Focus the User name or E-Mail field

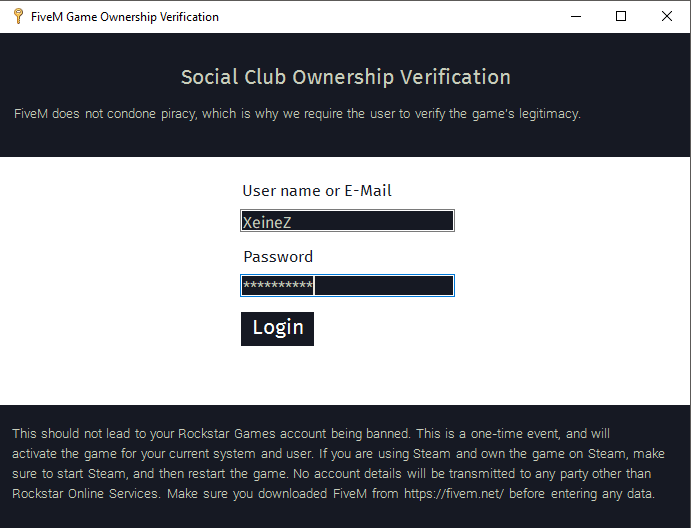coord(347,221)
